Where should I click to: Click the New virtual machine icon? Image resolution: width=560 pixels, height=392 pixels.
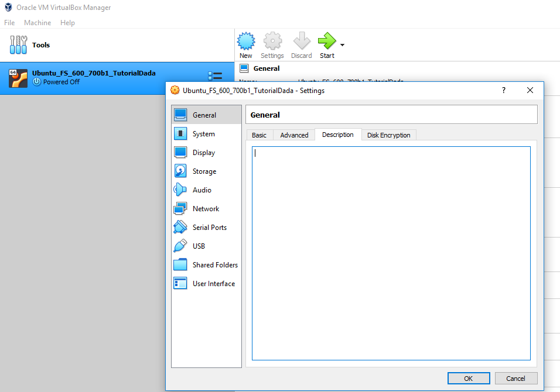pyautogui.click(x=245, y=42)
